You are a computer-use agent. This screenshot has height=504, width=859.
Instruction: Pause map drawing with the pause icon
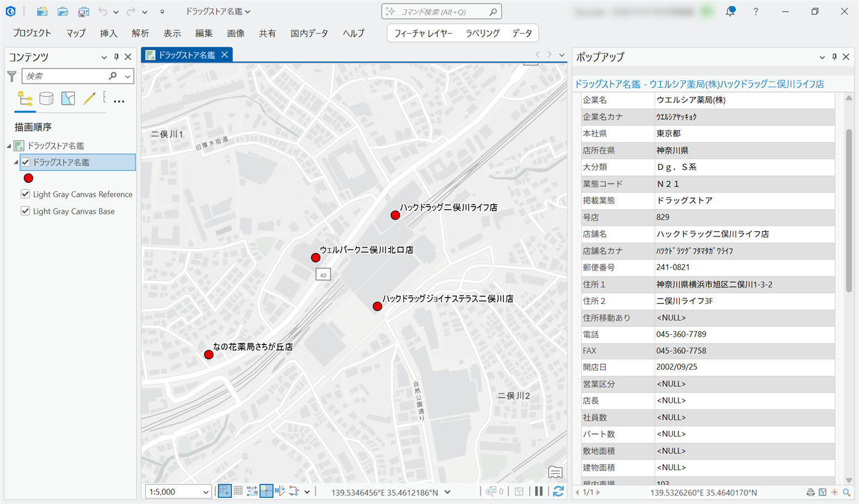(x=539, y=491)
